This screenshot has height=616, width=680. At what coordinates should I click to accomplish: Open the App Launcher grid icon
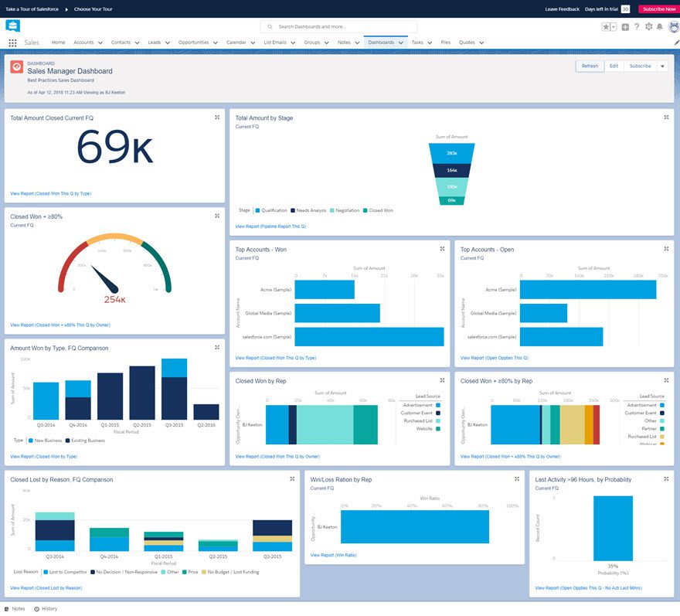tap(12, 43)
